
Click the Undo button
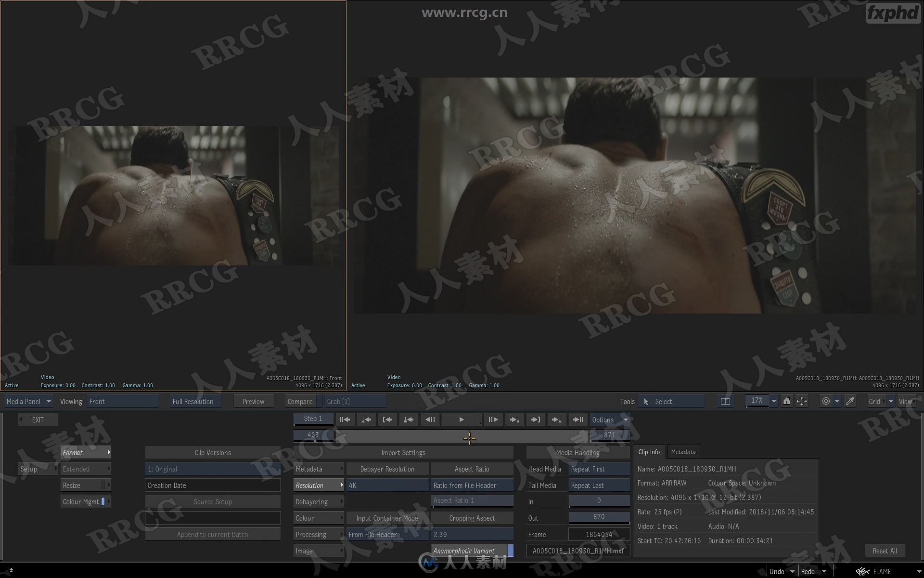coord(777,571)
